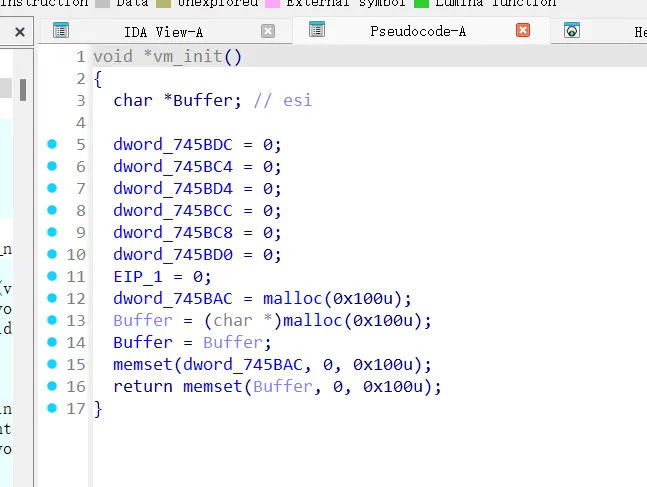Close the Pseudocode-A tab
This screenshot has height=487, width=647.
click(522, 31)
